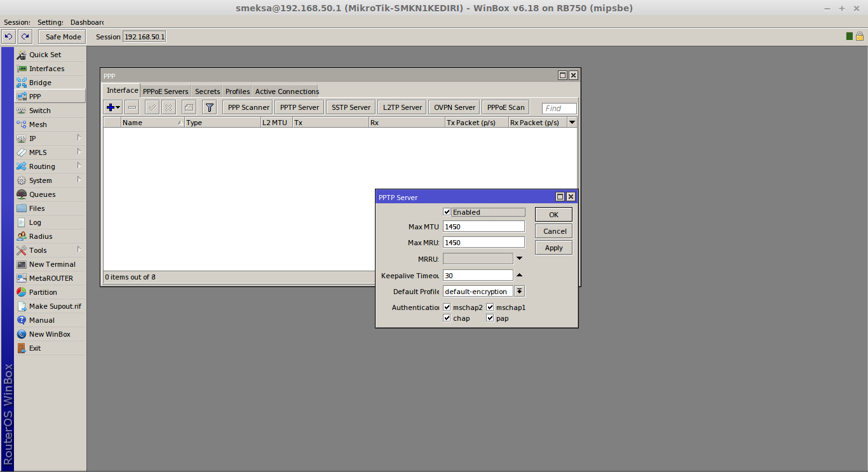
Task: Click the comment icon in PPP toolbar
Action: [x=189, y=107]
